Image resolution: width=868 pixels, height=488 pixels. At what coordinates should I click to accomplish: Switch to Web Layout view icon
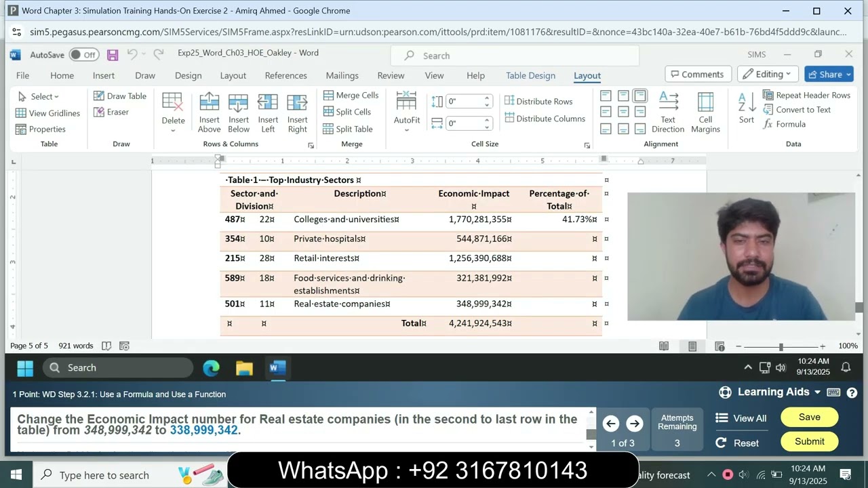point(720,346)
